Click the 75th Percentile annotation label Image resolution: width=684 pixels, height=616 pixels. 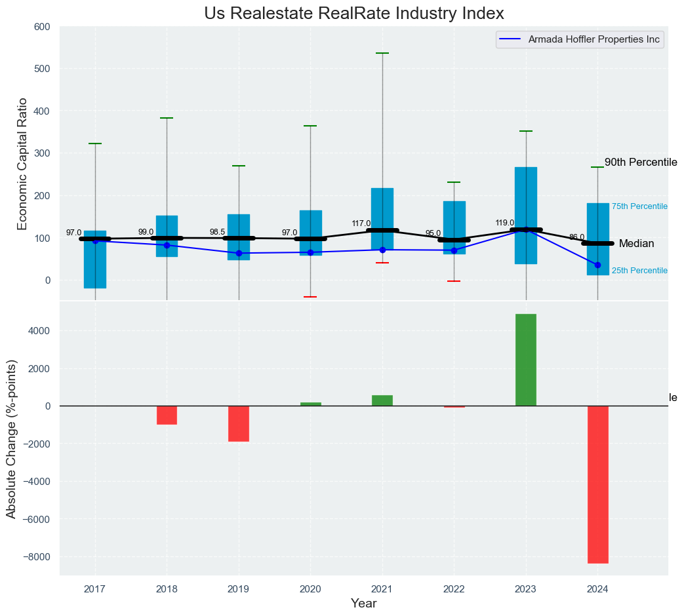(x=639, y=206)
